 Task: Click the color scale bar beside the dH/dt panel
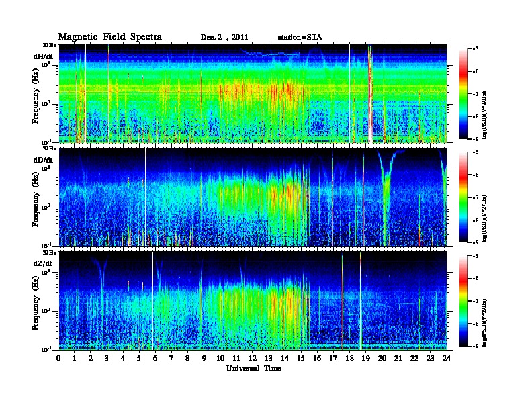[x=463, y=94]
